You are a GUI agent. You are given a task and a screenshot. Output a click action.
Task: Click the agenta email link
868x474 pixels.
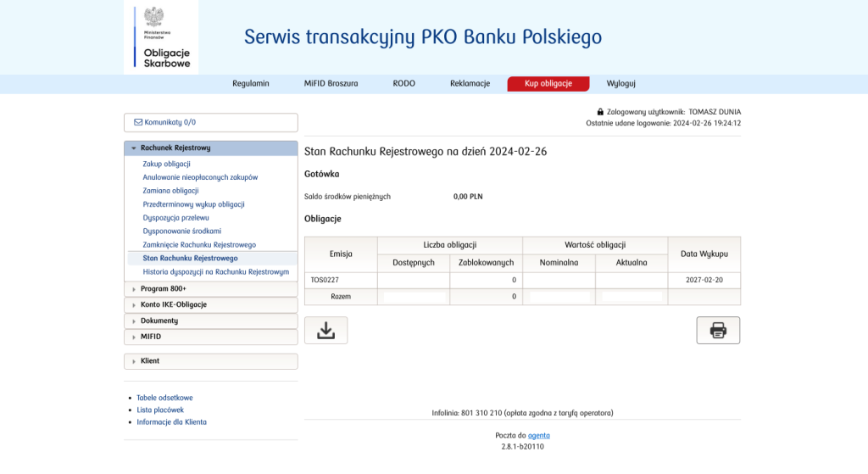point(539,435)
